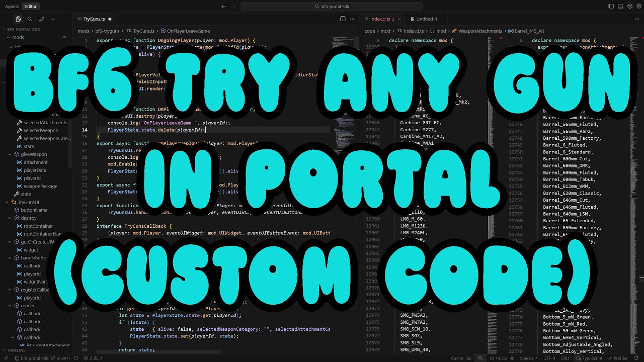Select the TryGuns.ts editor tab
The image size is (644, 362).
94,19
